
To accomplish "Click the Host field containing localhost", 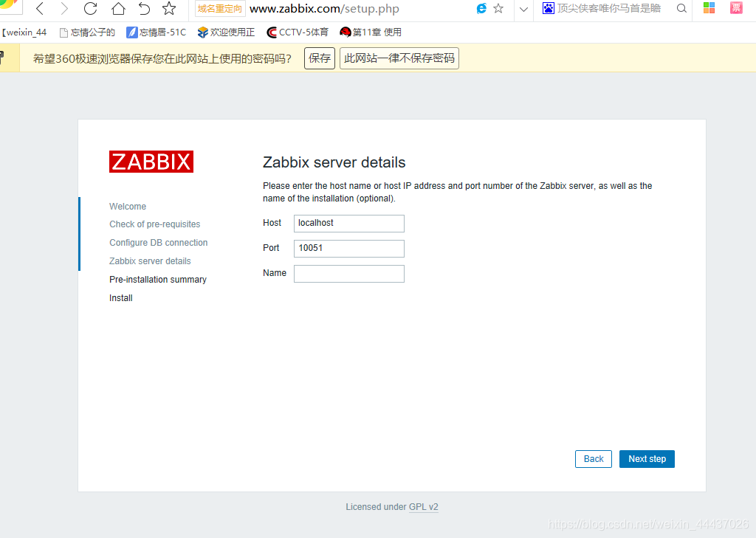I will point(349,223).
